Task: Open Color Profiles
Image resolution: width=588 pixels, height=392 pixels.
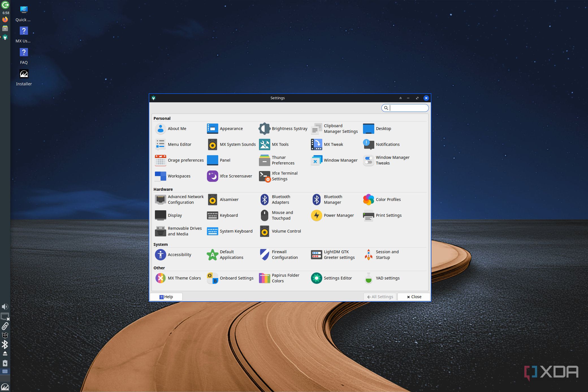Action: [382, 200]
